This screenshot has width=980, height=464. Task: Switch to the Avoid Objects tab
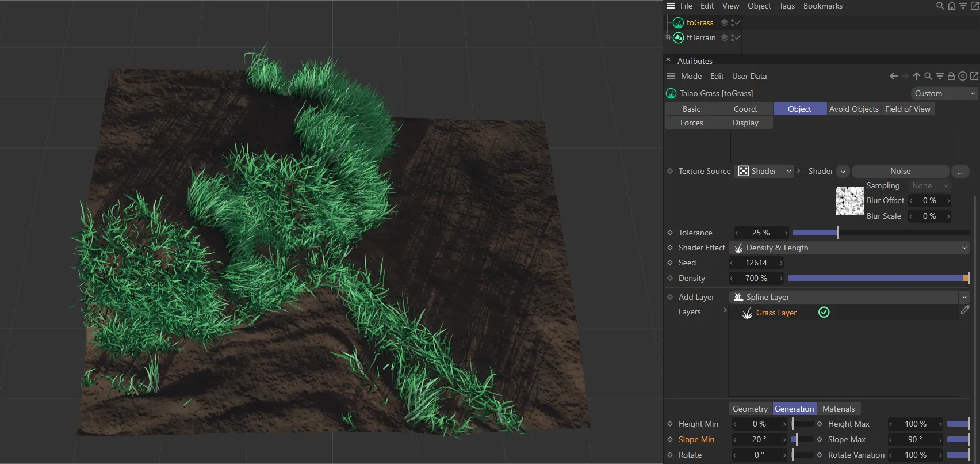pos(853,109)
